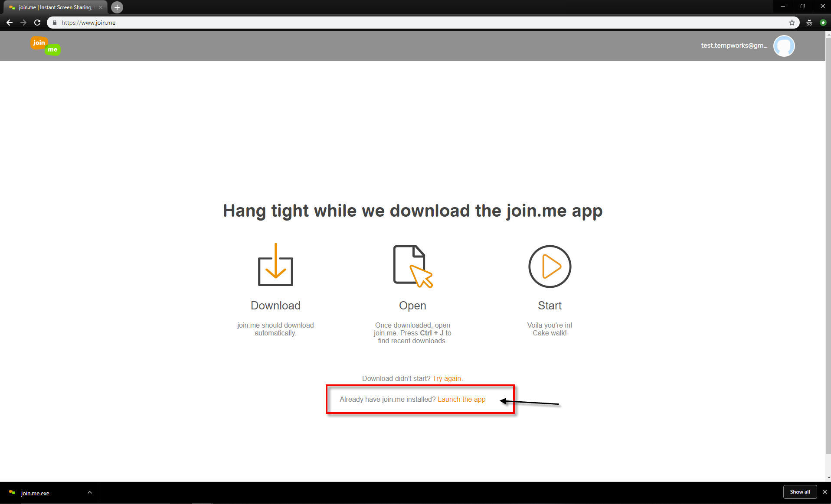
Task: Open the user profile avatar
Action: [784, 46]
